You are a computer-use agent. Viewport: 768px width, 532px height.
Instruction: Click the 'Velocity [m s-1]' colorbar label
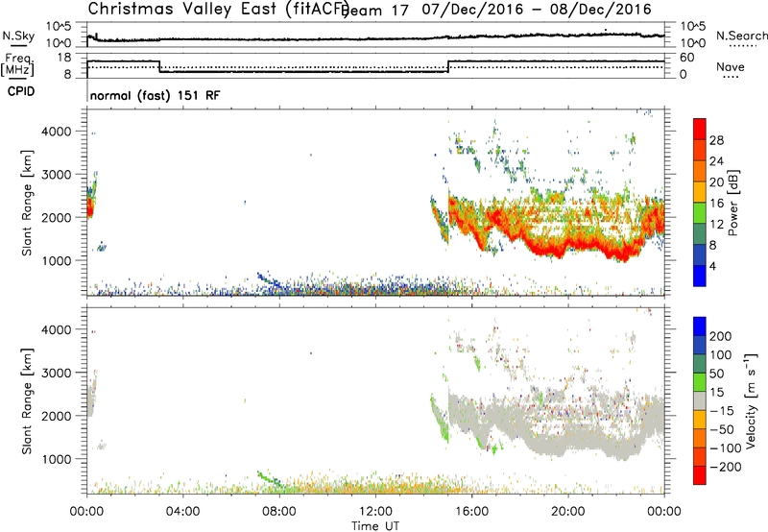pyautogui.click(x=751, y=400)
